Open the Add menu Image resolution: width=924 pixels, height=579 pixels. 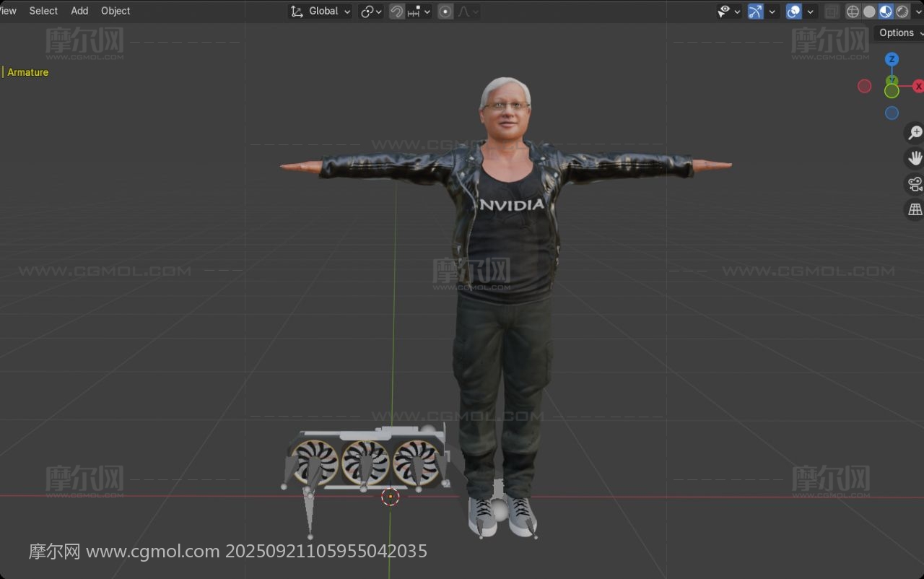pos(79,11)
